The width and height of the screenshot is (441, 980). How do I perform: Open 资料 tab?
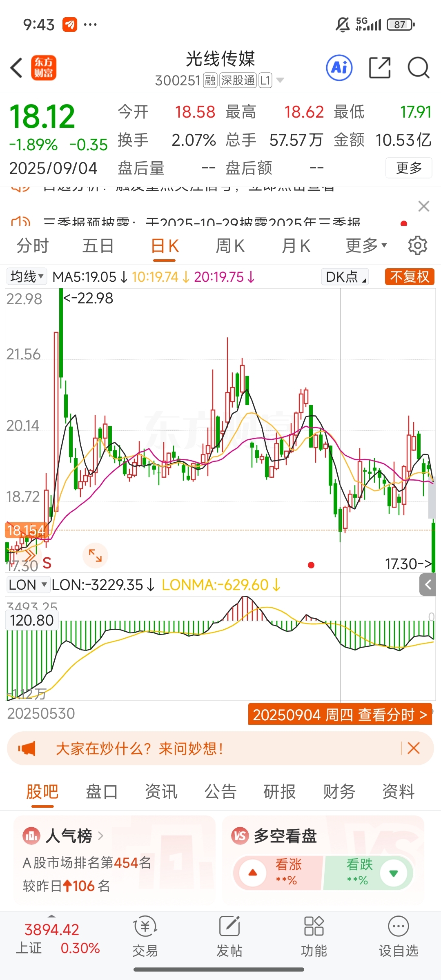tap(399, 792)
